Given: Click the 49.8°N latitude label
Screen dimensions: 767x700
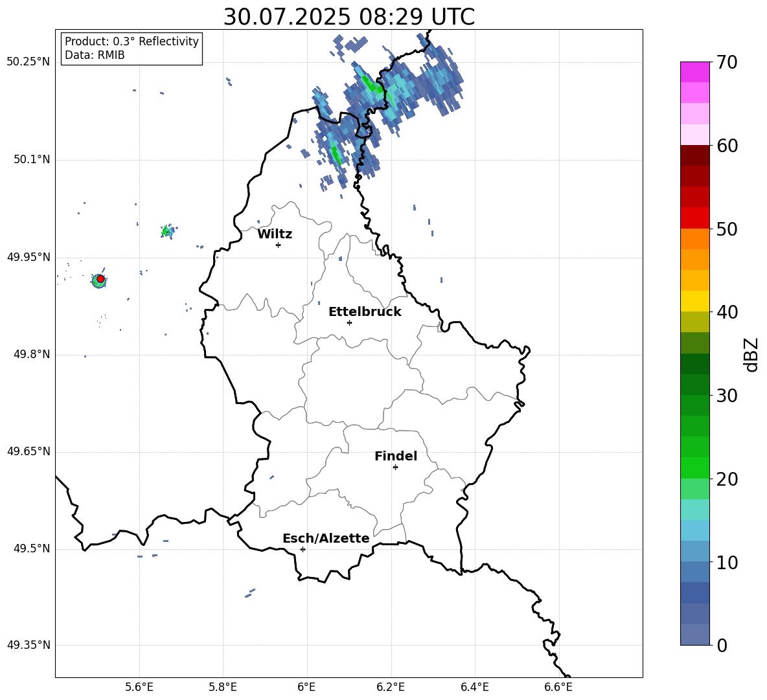Looking at the screenshot, I should 32,354.
